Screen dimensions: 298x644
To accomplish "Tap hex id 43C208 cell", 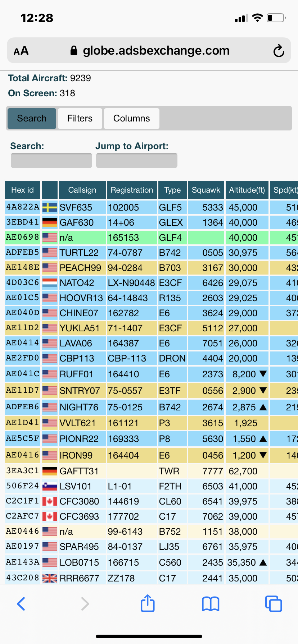I will (x=23, y=578).
